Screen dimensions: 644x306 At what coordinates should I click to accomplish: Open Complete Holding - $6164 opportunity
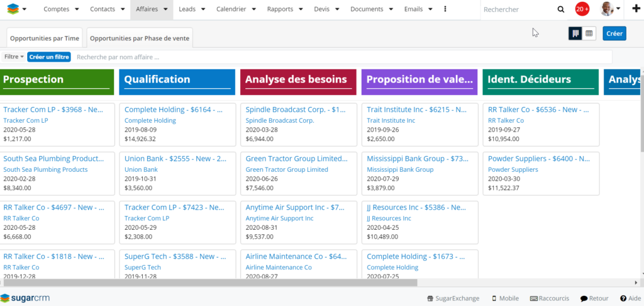click(174, 110)
